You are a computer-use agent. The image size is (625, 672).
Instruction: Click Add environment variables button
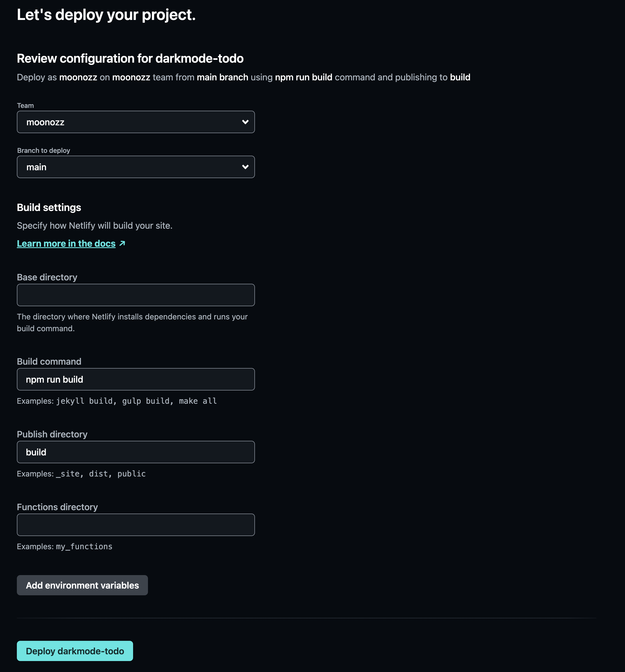tap(83, 585)
